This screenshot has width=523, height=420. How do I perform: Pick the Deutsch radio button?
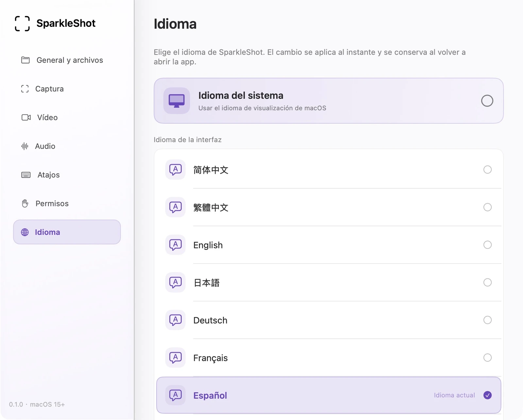pyautogui.click(x=487, y=320)
